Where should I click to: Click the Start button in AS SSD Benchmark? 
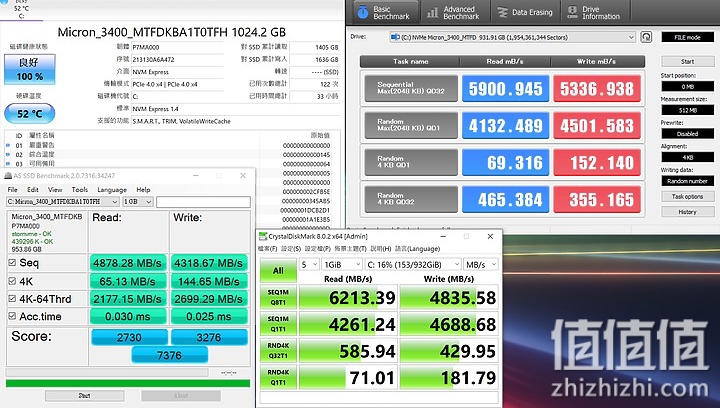pos(84,396)
